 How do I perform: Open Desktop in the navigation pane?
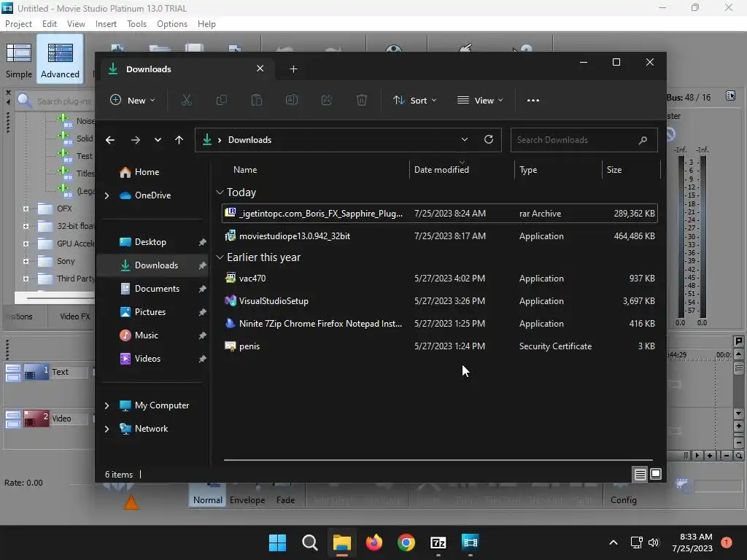coord(152,242)
